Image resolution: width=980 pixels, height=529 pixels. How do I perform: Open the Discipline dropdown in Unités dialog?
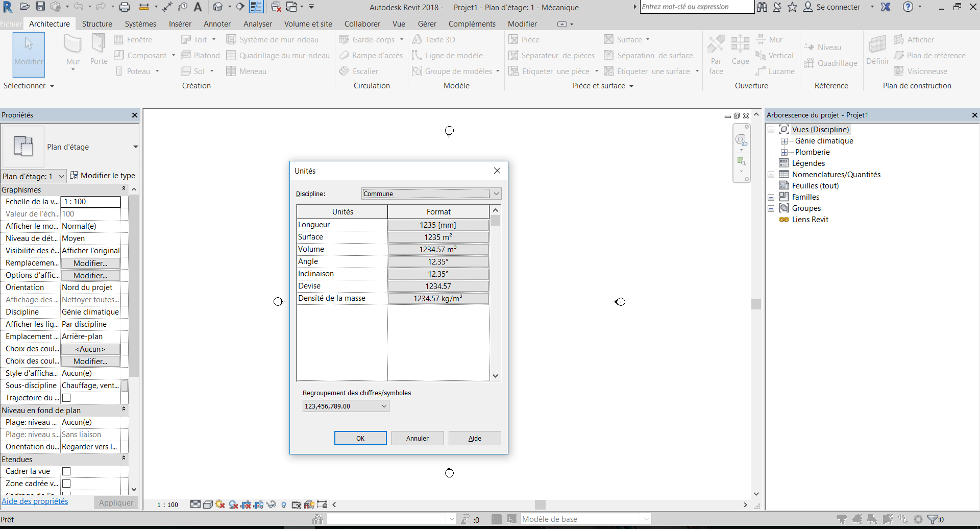496,194
